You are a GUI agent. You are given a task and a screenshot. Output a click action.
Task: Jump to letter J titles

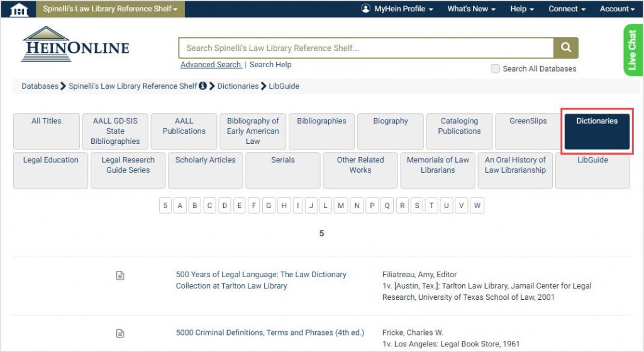point(311,206)
